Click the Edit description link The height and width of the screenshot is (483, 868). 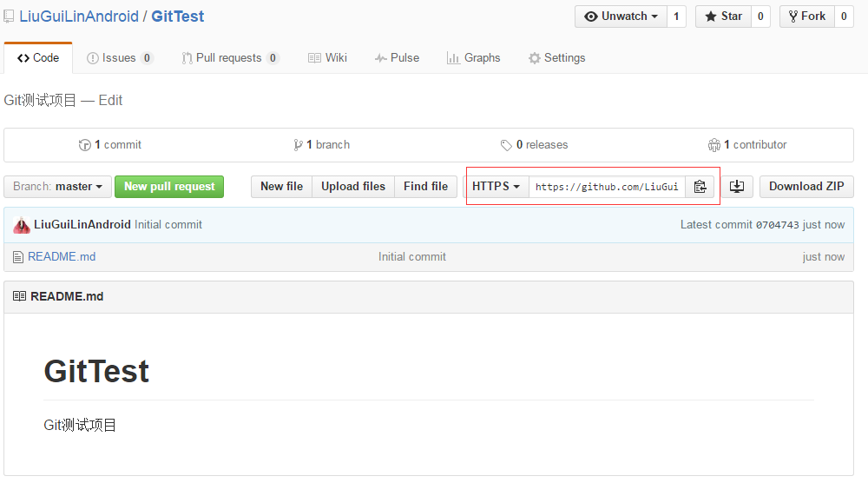pos(111,100)
